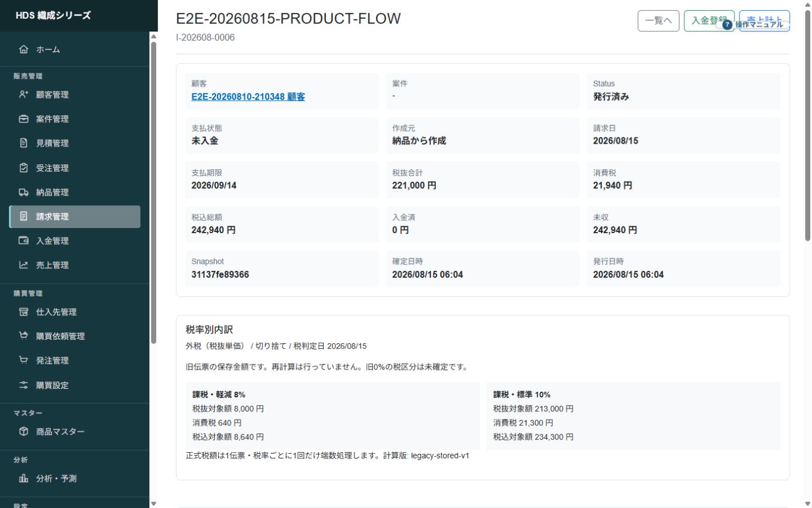Screen dimensions: 812x508
Task: Click the 課税・軽減 8% heading
Action: coord(219,395)
